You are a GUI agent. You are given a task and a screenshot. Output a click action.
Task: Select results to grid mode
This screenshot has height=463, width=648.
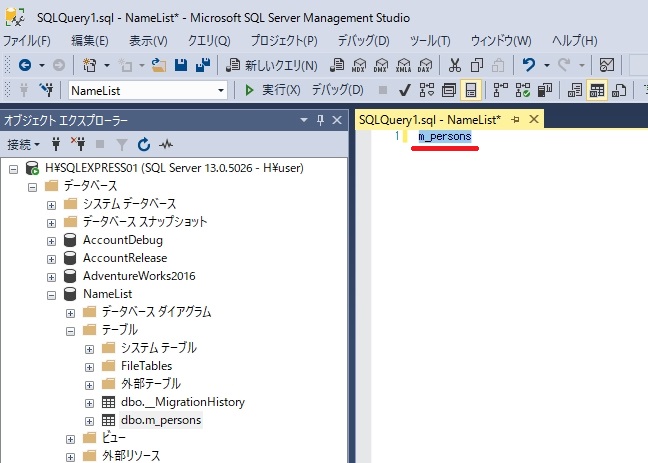tap(597, 90)
